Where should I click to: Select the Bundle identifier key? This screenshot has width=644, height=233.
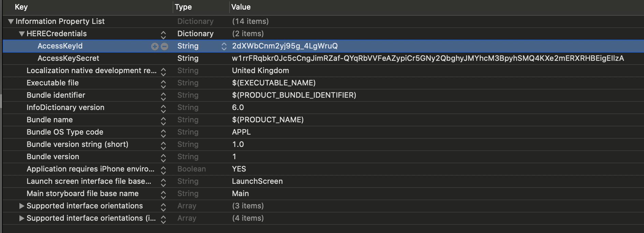coord(56,95)
